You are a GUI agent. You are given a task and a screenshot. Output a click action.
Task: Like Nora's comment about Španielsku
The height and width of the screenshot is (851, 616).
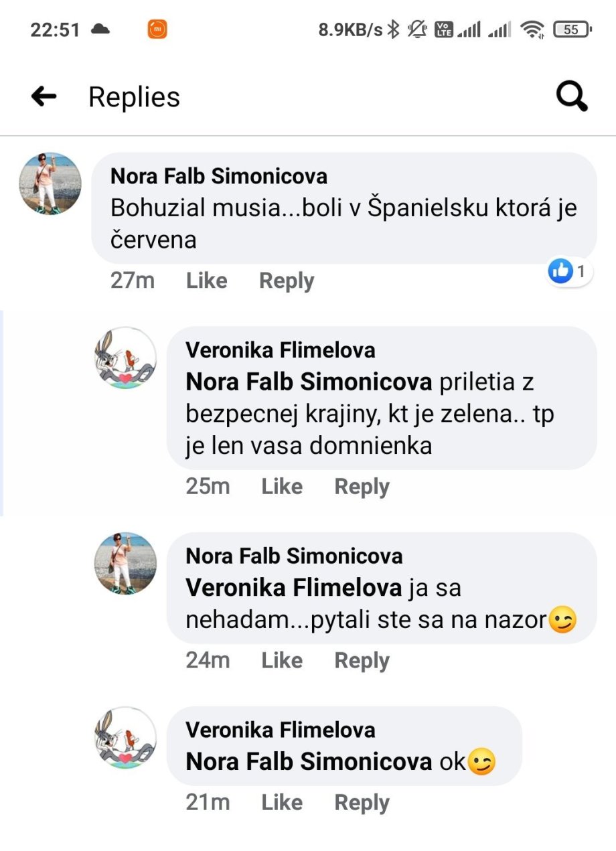point(206,281)
